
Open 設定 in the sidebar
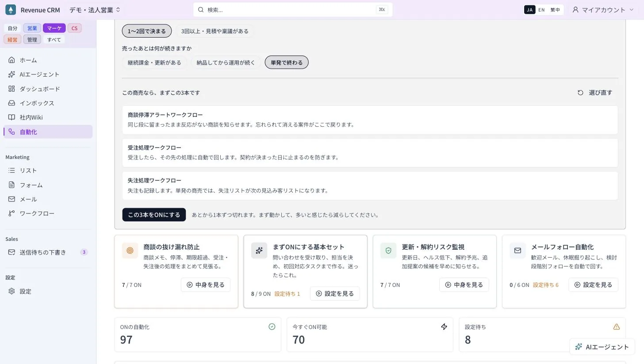coord(48,291)
